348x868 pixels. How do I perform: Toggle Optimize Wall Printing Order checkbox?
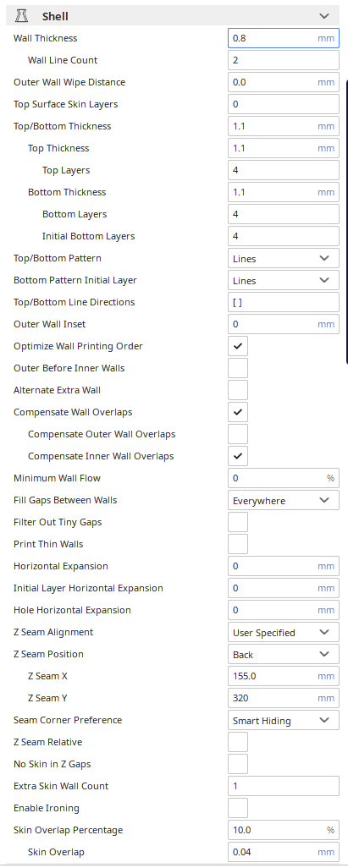click(x=238, y=346)
